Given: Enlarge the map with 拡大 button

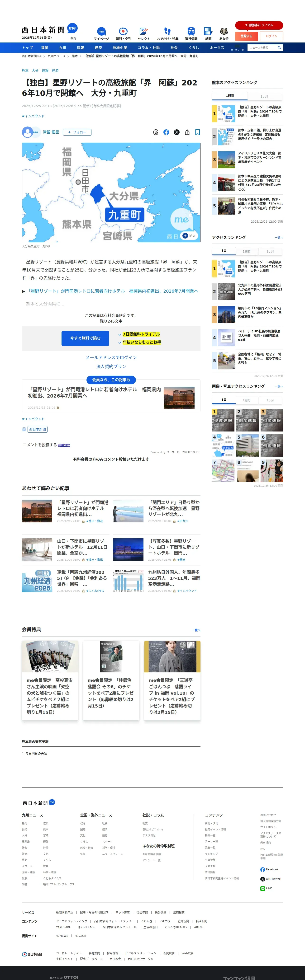Looking at the screenshot, I should point(189,236).
